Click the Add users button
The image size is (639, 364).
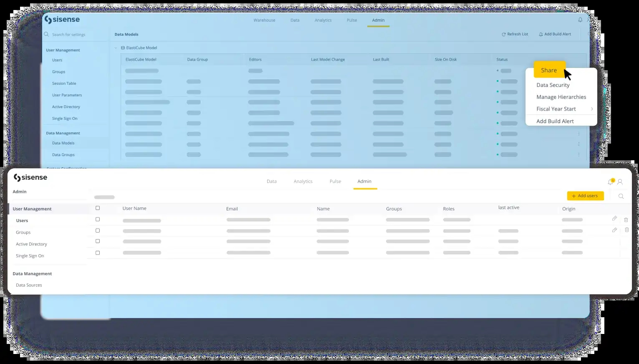(x=585, y=196)
